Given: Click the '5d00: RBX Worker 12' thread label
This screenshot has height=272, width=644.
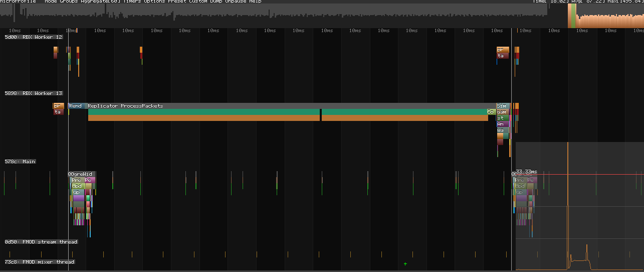Looking at the screenshot, I should pos(34,37).
